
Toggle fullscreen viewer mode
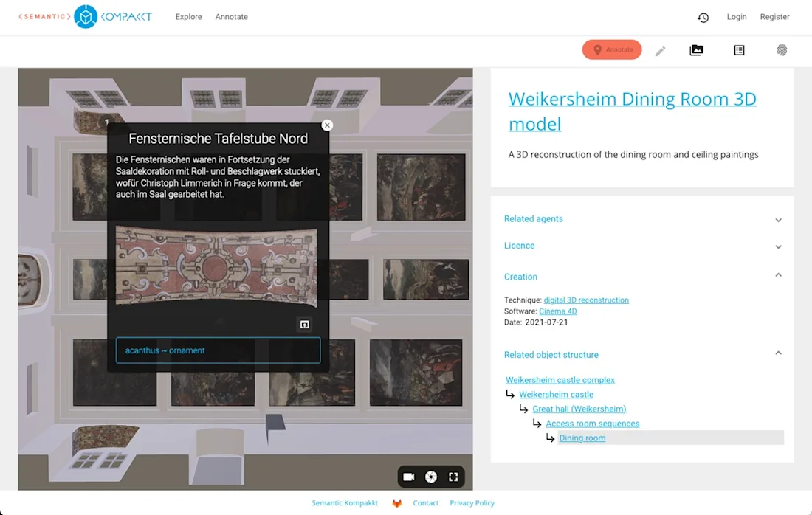click(x=453, y=477)
